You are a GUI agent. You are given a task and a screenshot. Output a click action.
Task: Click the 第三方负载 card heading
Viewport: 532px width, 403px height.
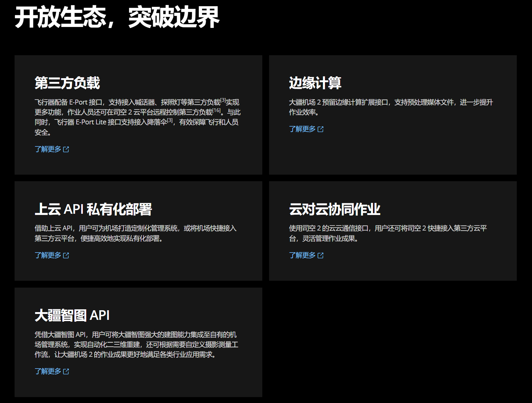67,83
